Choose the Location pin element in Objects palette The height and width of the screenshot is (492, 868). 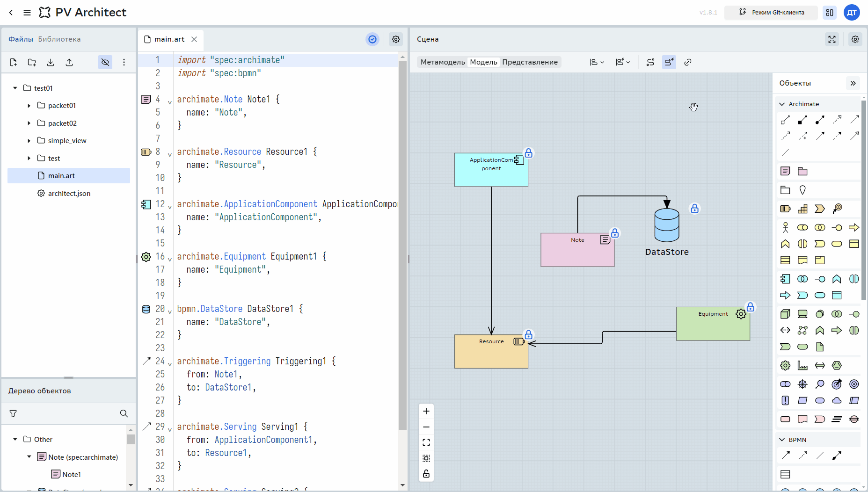[x=802, y=190]
